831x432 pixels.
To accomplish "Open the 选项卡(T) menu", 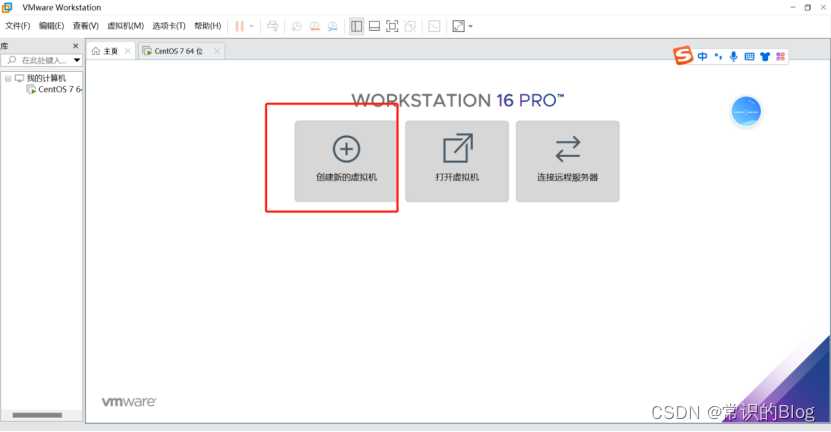I will pyautogui.click(x=169, y=26).
